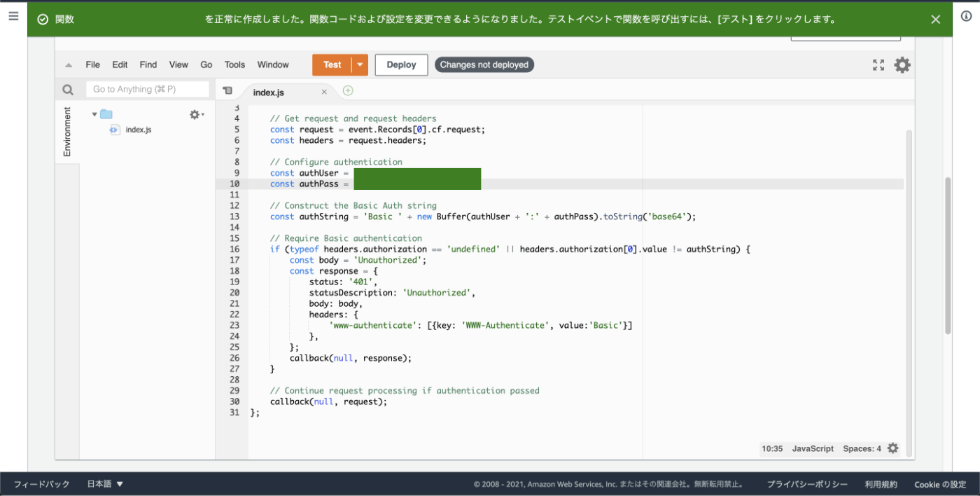The image size is (980, 496).
Task: Collapse the root folder tree arrow
Action: [94, 114]
